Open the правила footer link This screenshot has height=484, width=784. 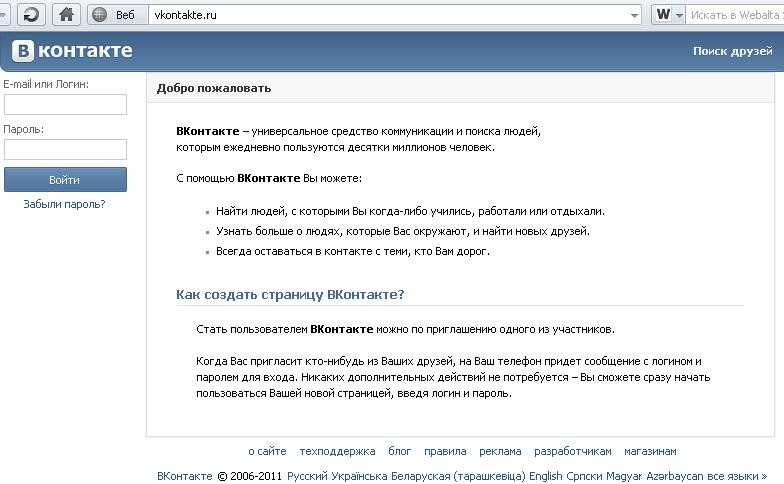[x=445, y=452]
